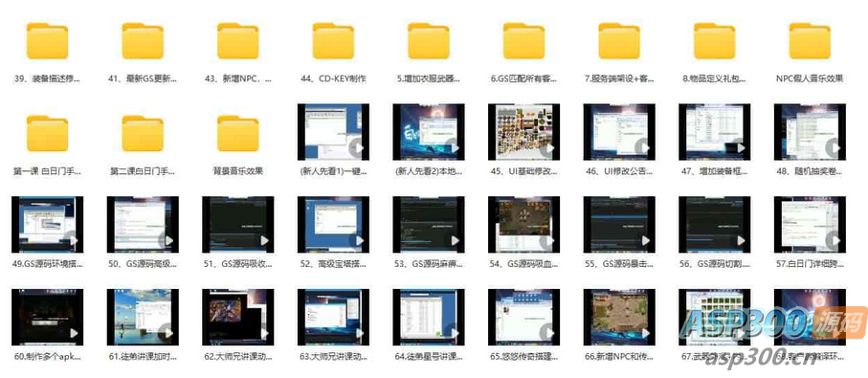Open the 62.大师兄讲课动 video thumbnail
Viewport: 868px width, 378px height.
pyautogui.click(x=238, y=317)
